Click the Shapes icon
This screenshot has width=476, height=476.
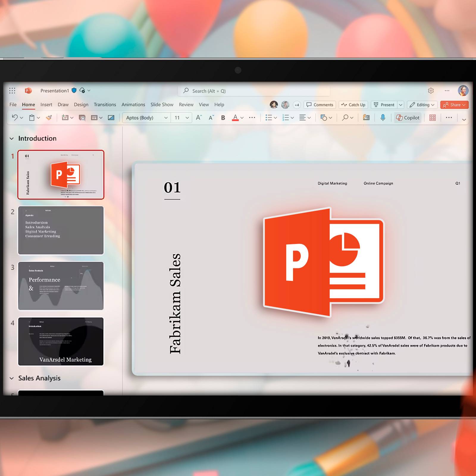pos(324,118)
